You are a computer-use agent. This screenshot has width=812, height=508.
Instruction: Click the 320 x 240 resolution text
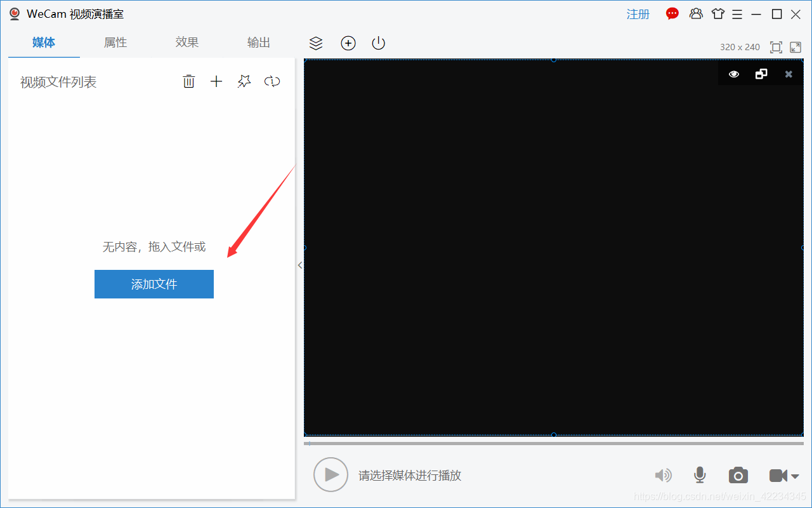pos(740,47)
